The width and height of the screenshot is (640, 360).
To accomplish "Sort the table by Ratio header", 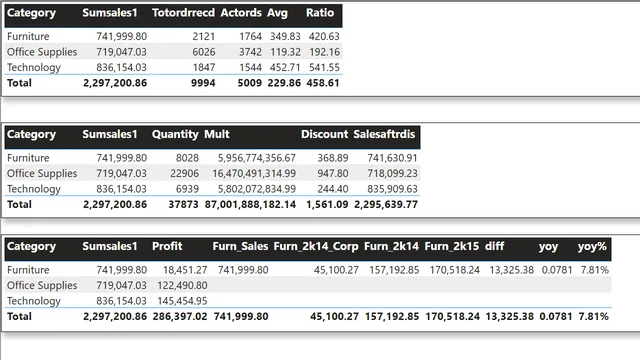I will (x=320, y=13).
